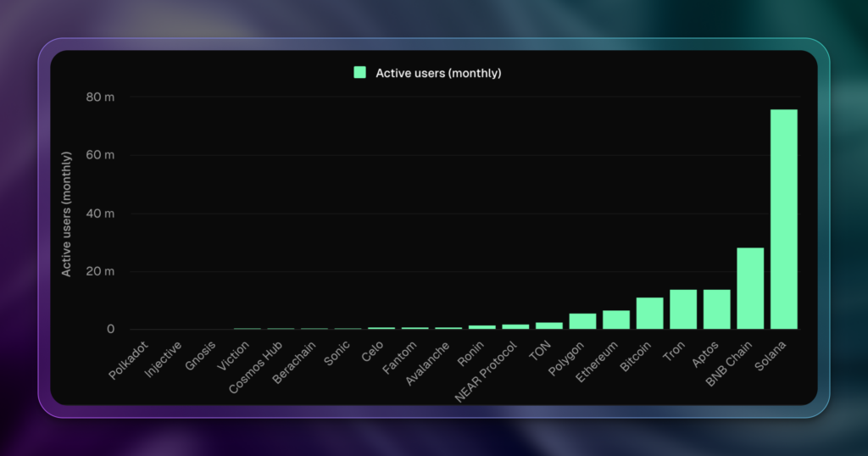
Task: Select the Bitcoin bar
Action: (x=650, y=314)
